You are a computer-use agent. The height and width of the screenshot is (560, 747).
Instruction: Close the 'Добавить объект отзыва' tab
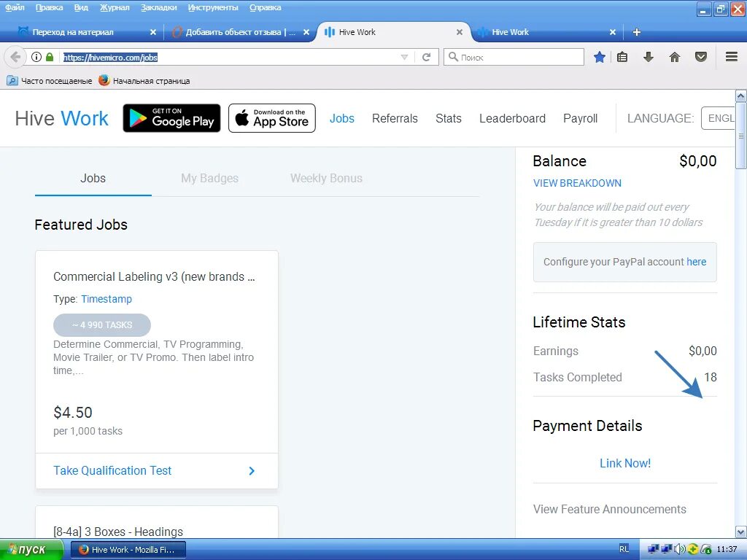pyautogui.click(x=306, y=32)
